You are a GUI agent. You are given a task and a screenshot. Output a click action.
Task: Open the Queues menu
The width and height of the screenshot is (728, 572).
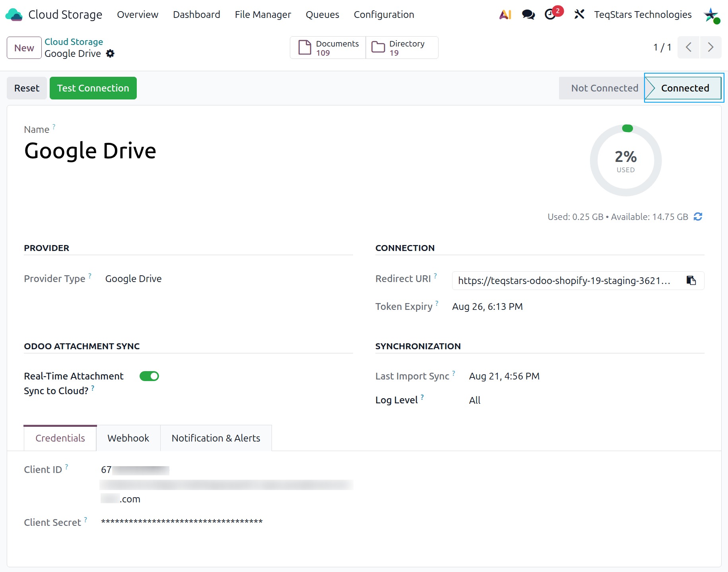(x=322, y=15)
